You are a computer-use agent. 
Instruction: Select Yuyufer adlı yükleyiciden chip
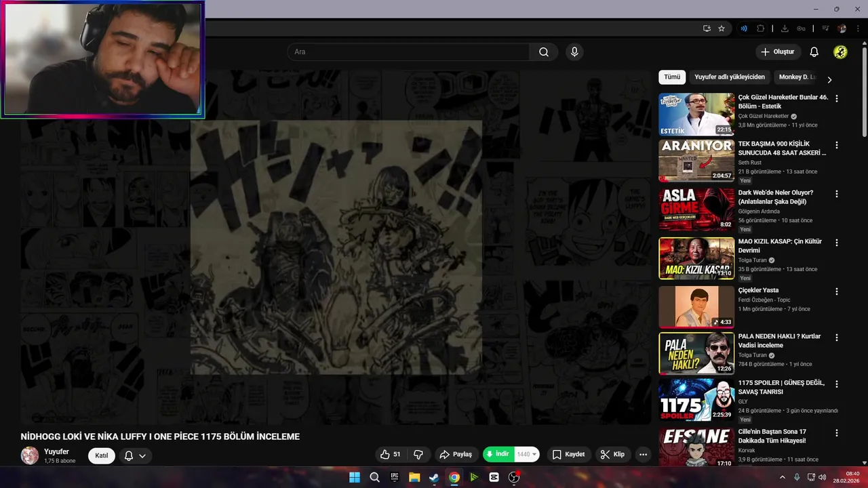(x=730, y=77)
